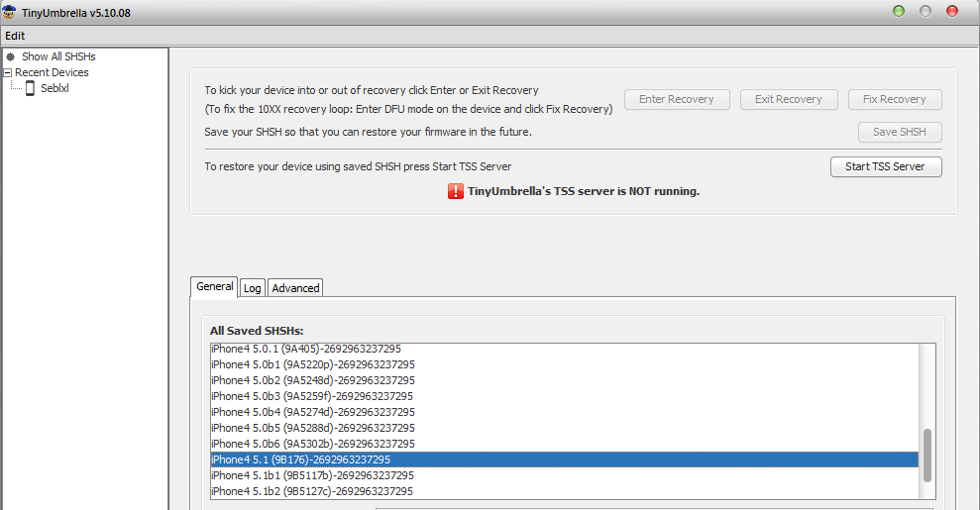Click the Fix Recovery button
The height and width of the screenshot is (510, 980).
click(895, 99)
